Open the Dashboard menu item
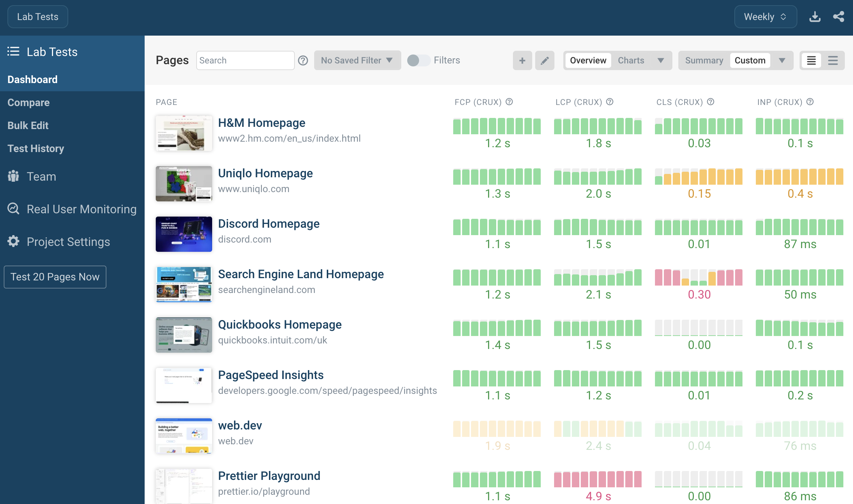Image resolution: width=853 pixels, height=504 pixels. coord(32,79)
